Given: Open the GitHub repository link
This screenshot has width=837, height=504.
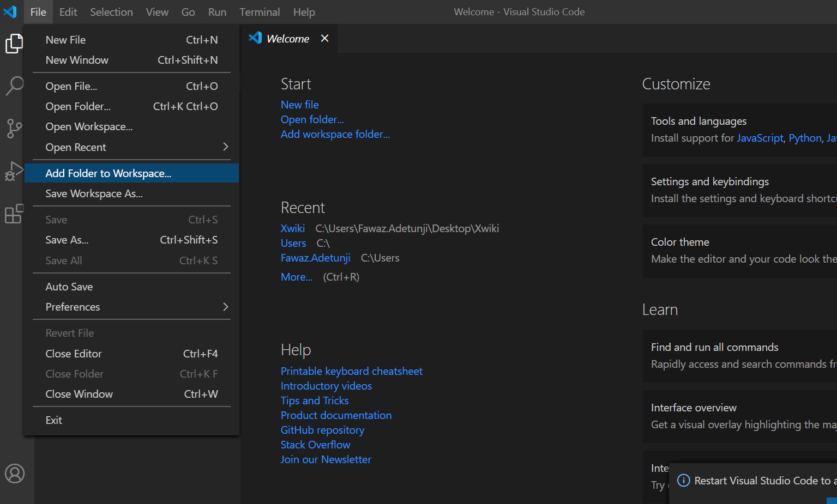Looking at the screenshot, I should coord(323,430).
